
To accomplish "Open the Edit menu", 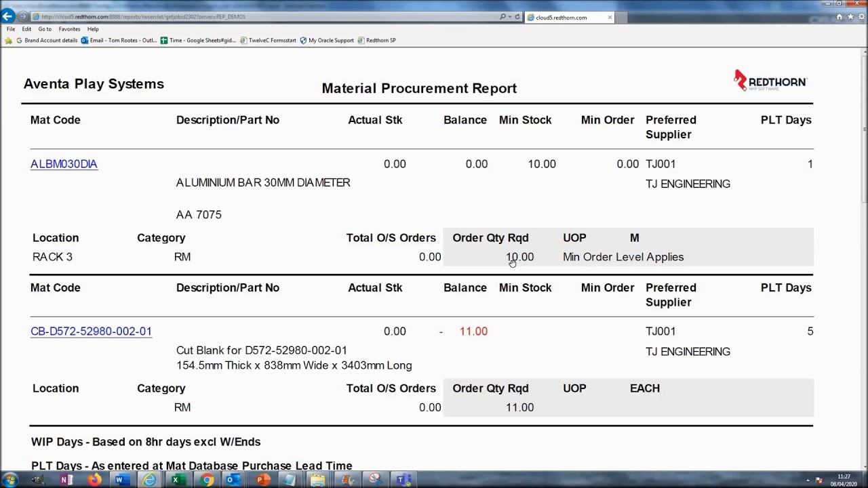I will pyautogui.click(x=26, y=29).
